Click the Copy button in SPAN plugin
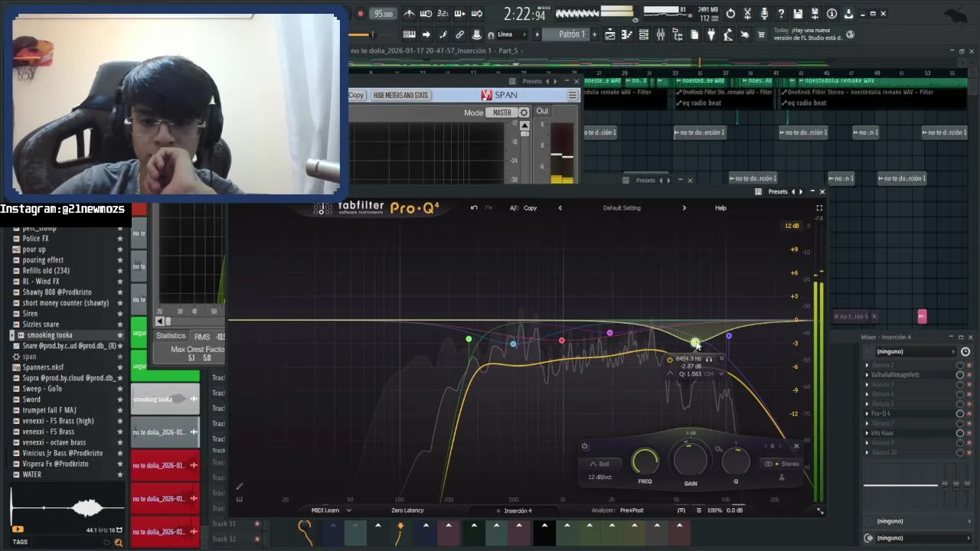Image resolution: width=980 pixels, height=551 pixels. tap(356, 95)
